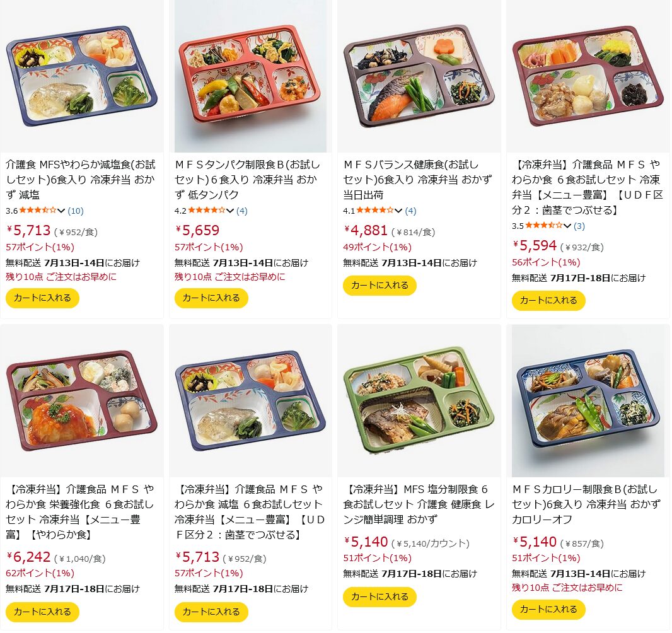Screen dimensions: 672x633
Task: Click the star icons for MFSバランス健康食
Action: [x=375, y=210]
